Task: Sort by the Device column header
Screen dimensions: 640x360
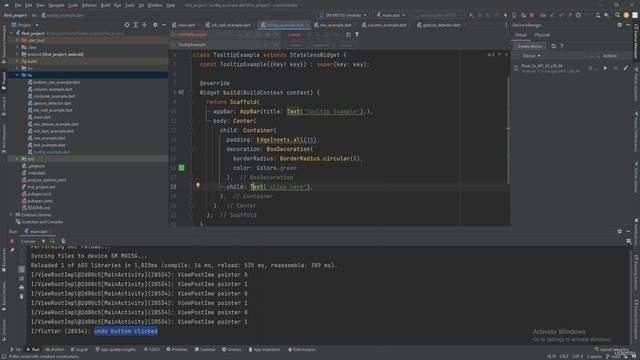Action: pyautogui.click(x=531, y=56)
